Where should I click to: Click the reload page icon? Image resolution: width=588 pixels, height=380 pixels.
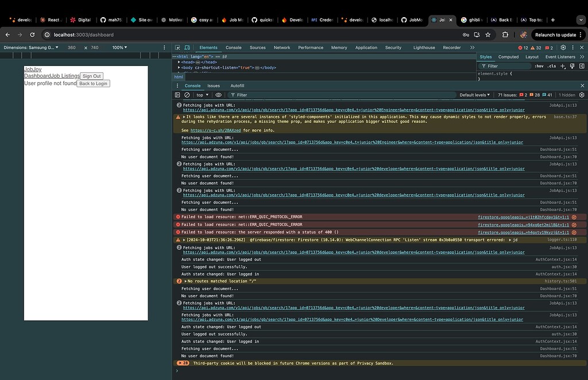tap(33, 34)
